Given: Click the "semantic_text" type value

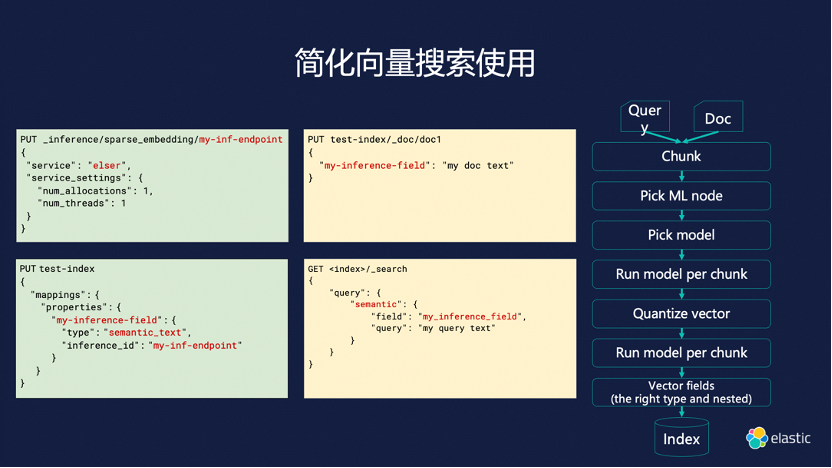Looking at the screenshot, I should (145, 333).
